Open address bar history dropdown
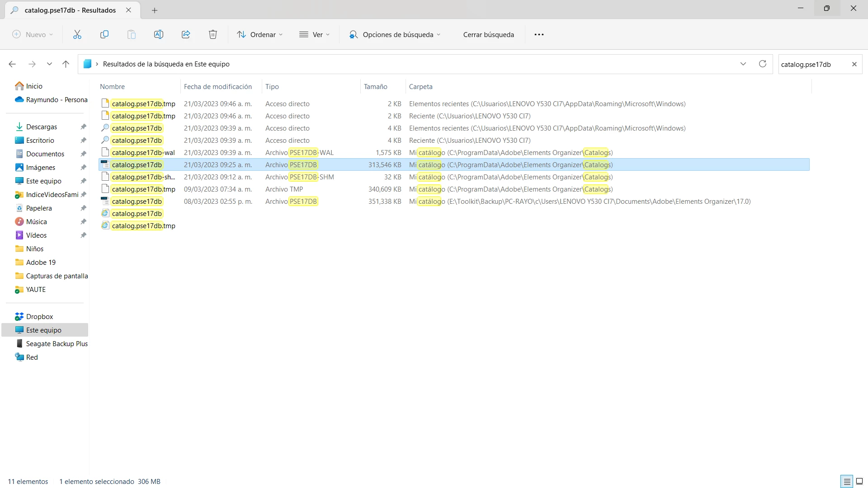The height and width of the screenshot is (488, 868). (743, 64)
